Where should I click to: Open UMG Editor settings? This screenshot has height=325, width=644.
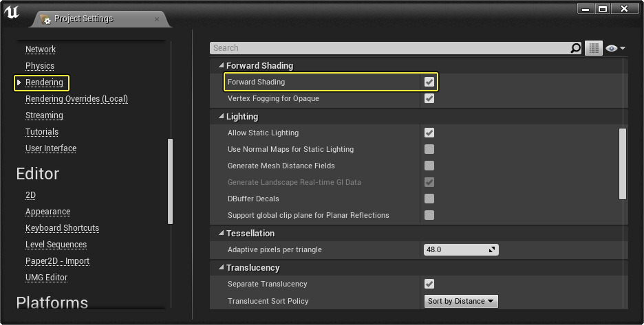point(46,278)
